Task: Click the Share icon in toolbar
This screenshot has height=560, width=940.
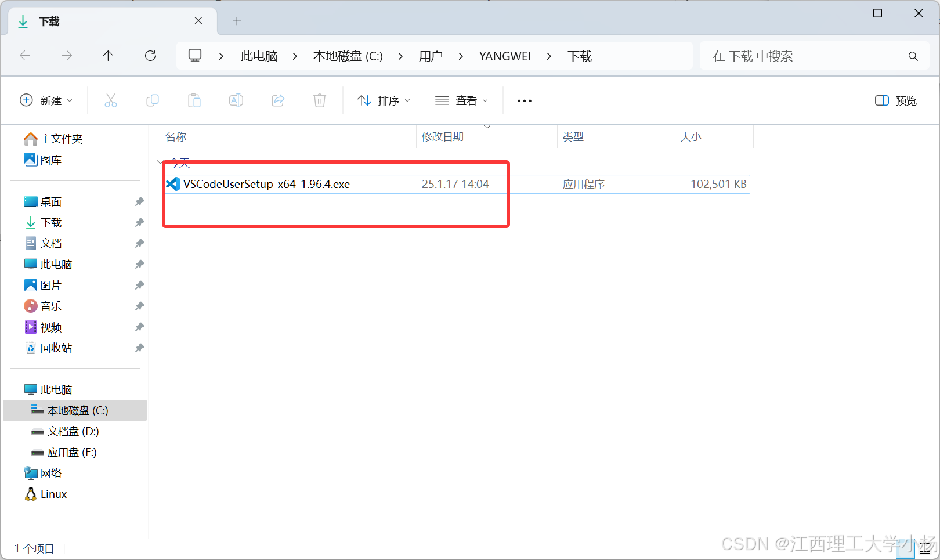Action: 278,100
